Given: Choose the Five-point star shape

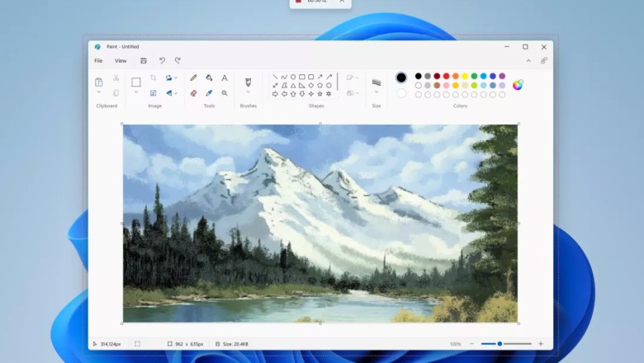Looking at the screenshot, I should 320,94.
